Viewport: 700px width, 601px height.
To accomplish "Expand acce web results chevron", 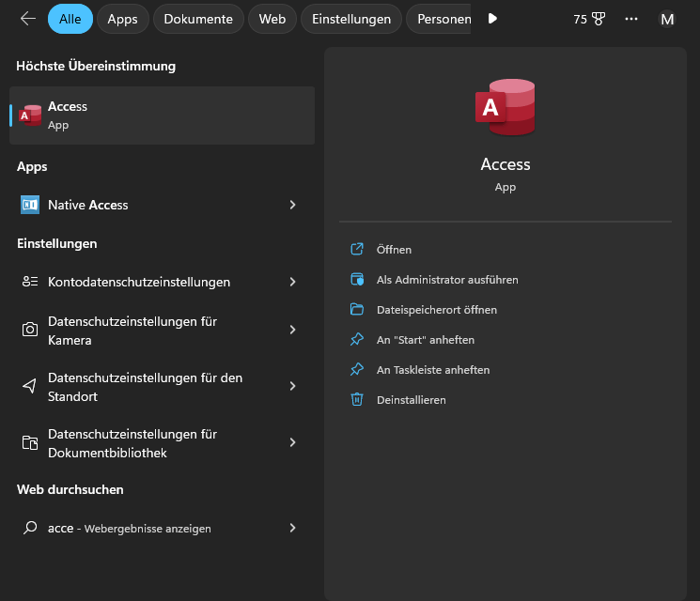I will click(292, 528).
